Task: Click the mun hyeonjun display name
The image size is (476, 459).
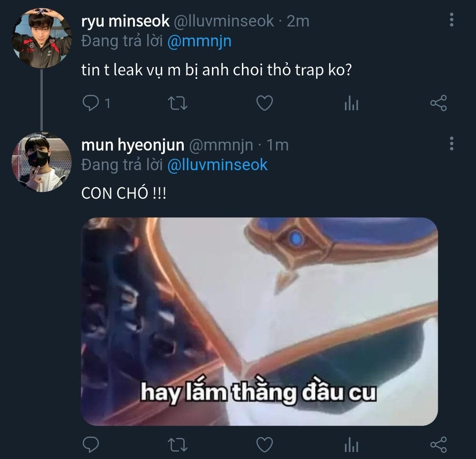Action: point(133,145)
